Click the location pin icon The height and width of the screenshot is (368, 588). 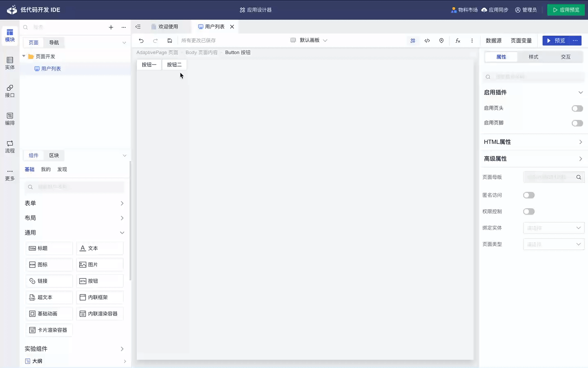click(x=441, y=40)
